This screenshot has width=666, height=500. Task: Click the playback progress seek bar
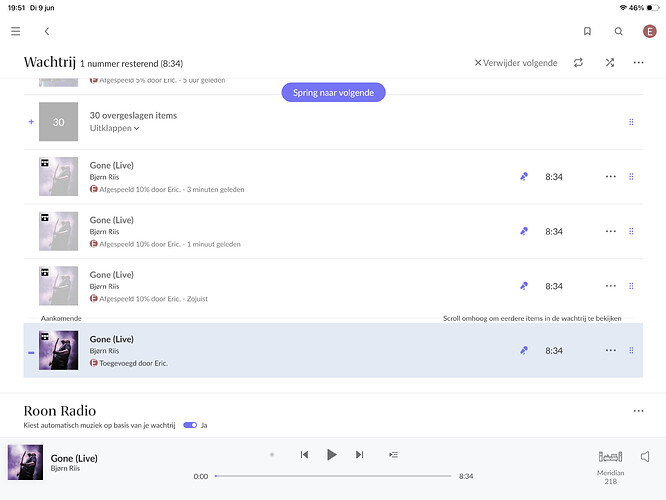pos(333,476)
